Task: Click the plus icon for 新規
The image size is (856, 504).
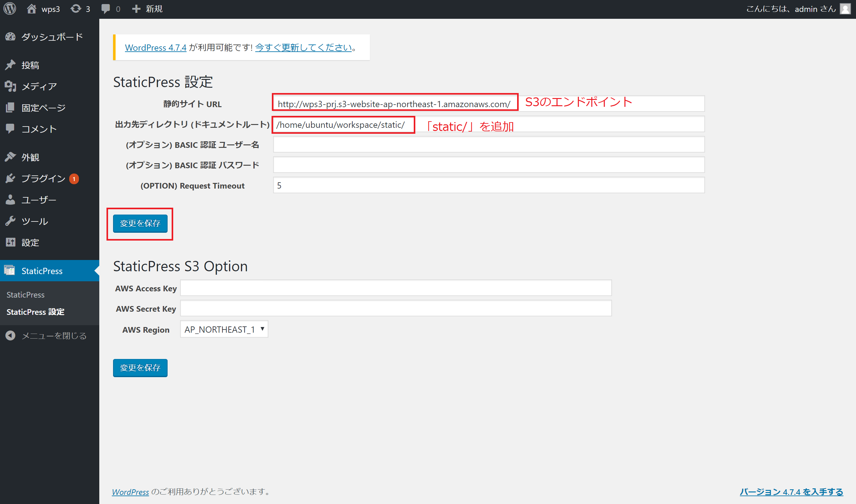Action: coord(136,9)
